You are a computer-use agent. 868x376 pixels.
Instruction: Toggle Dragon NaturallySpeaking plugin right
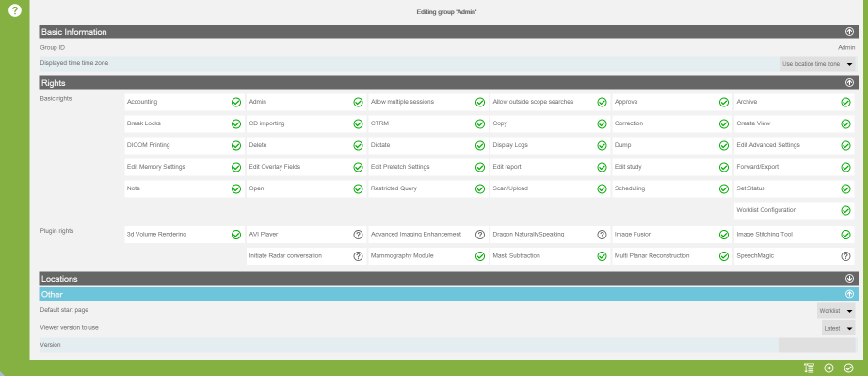pyautogui.click(x=602, y=235)
